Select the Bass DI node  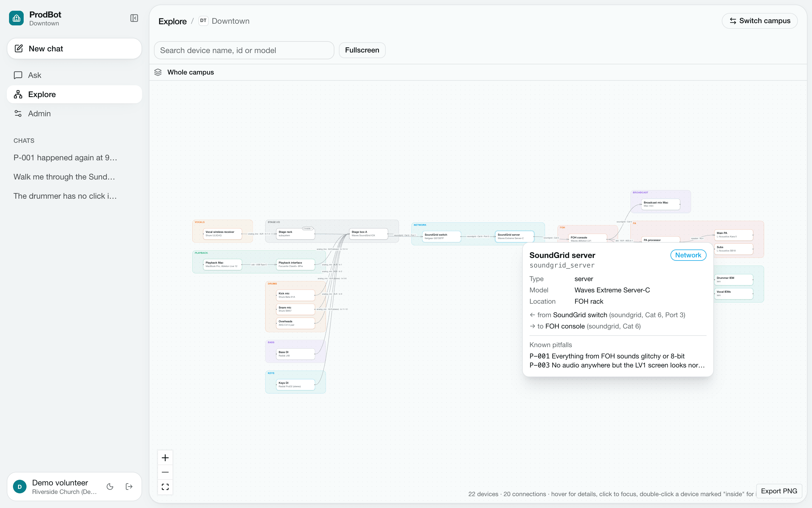tap(295, 354)
